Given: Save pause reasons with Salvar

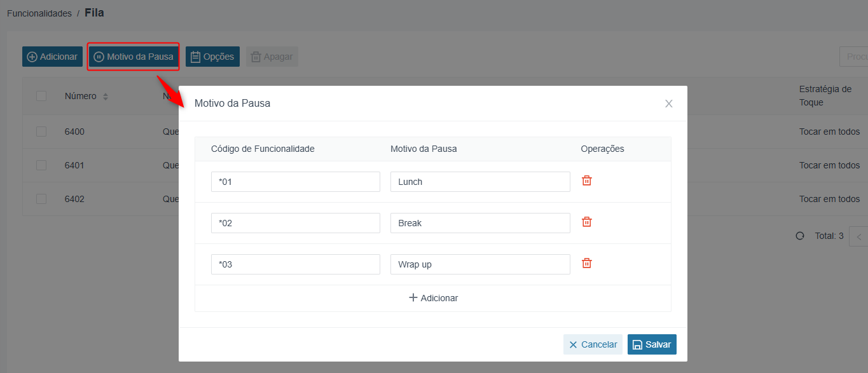Looking at the screenshot, I should (652, 344).
